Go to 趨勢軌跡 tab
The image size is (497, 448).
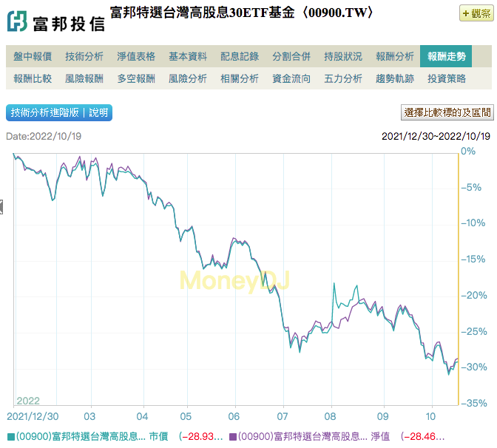click(395, 78)
